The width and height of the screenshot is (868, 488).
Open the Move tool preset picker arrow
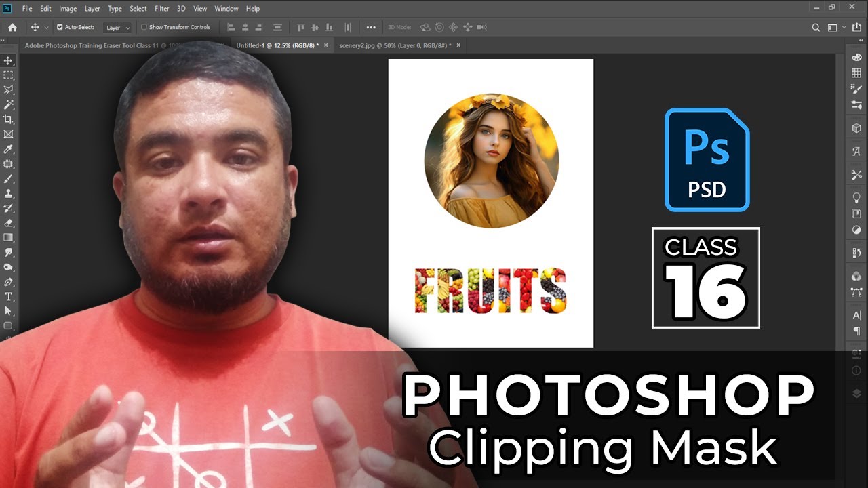46,28
